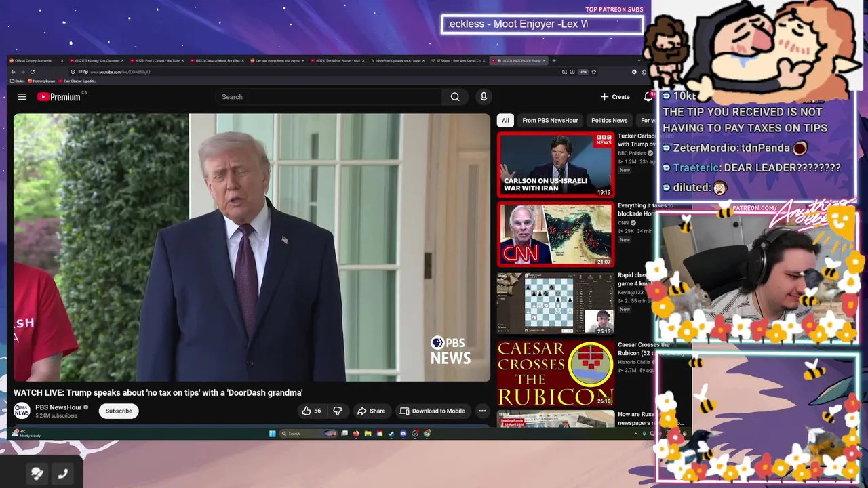Click chat username Traeteric

pyautogui.click(x=696, y=167)
